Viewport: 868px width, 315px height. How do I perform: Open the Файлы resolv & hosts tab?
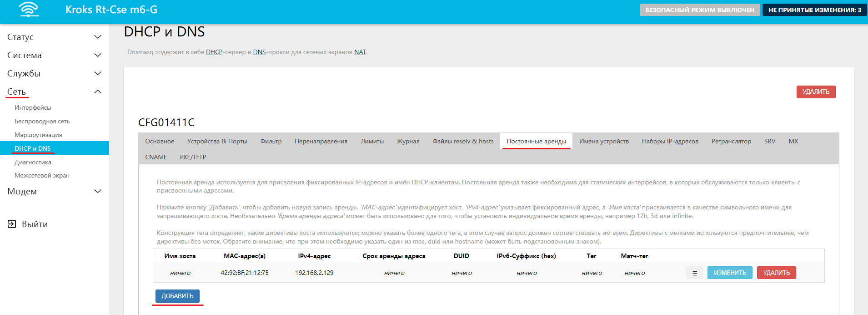pyautogui.click(x=463, y=141)
